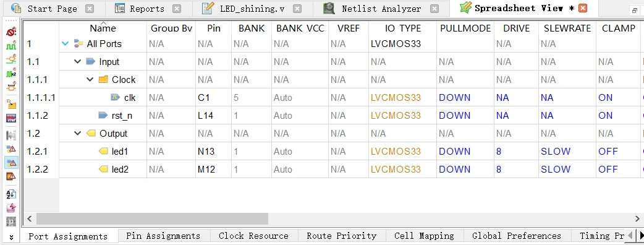Click the restore window icon at top right
The width and height of the screenshot is (644, 245).
634,11
